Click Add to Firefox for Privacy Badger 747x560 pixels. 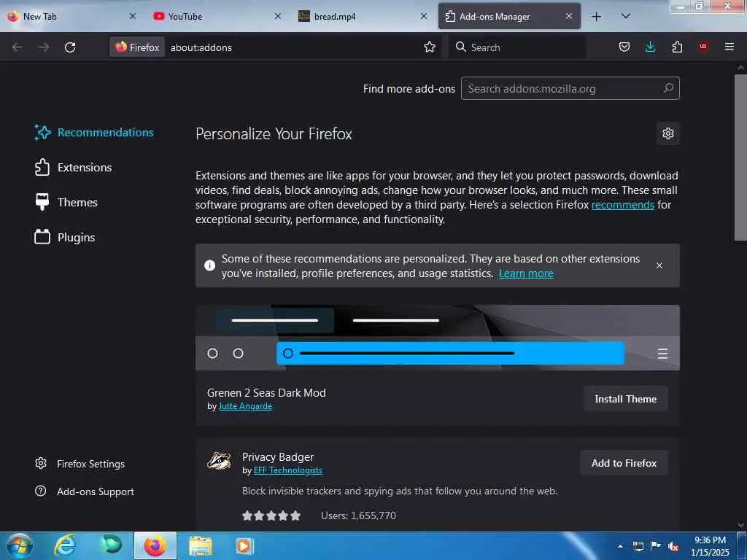(624, 463)
